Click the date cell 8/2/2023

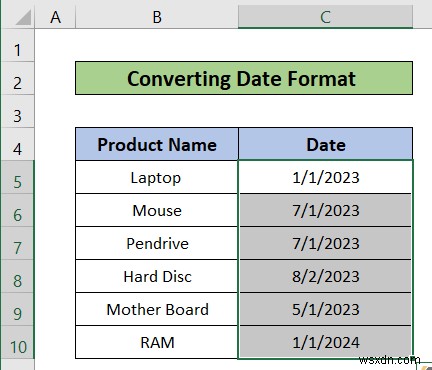pos(326,276)
